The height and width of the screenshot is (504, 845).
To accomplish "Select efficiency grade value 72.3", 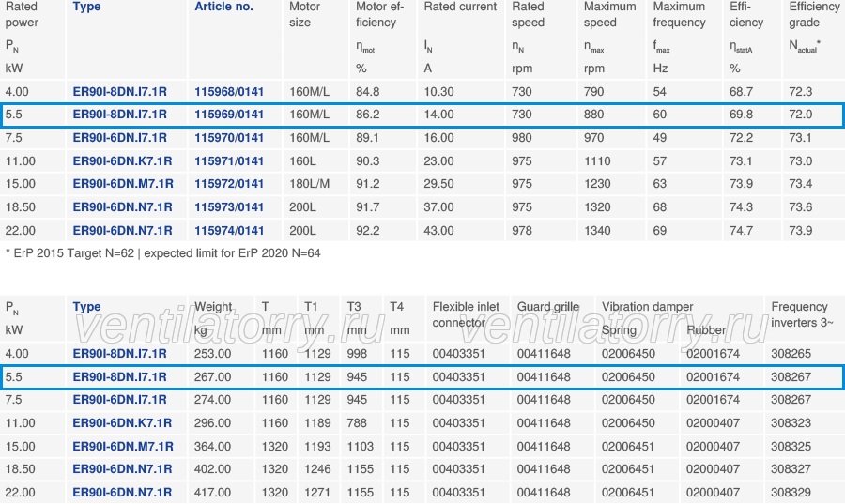I will 800,92.
